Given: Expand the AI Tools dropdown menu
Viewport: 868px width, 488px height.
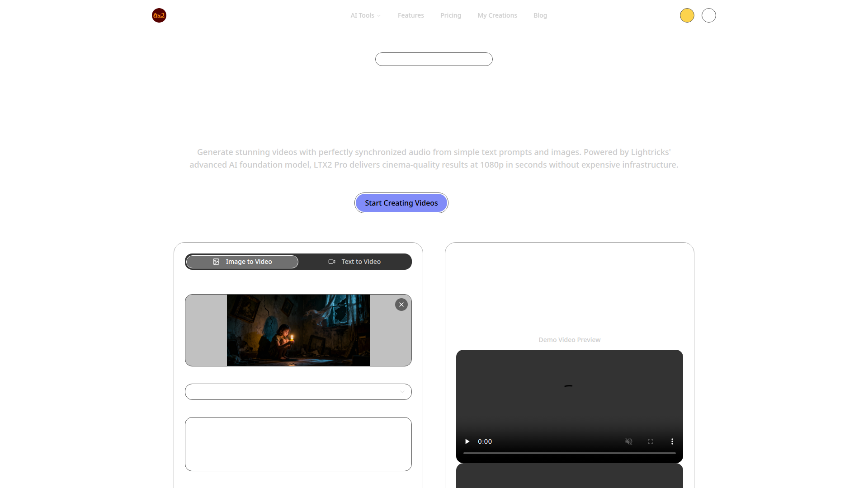Looking at the screenshot, I should coord(365,15).
